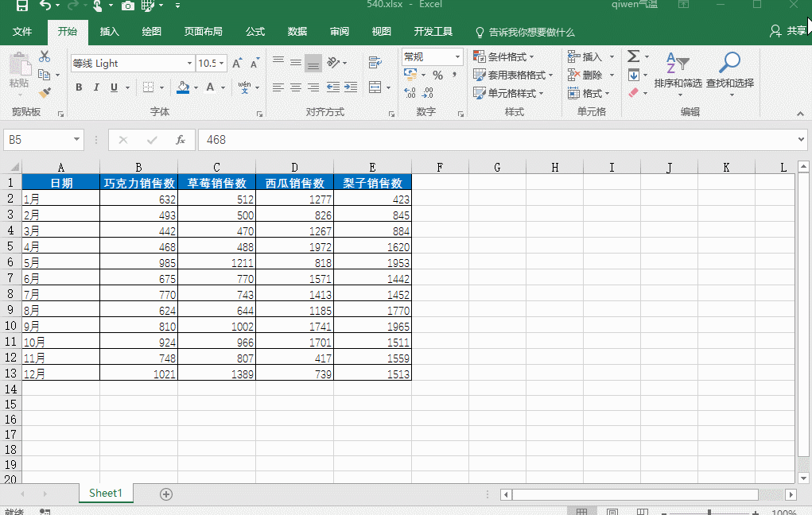Add a new sheet with plus icon
This screenshot has height=515, width=812.
[x=166, y=494]
